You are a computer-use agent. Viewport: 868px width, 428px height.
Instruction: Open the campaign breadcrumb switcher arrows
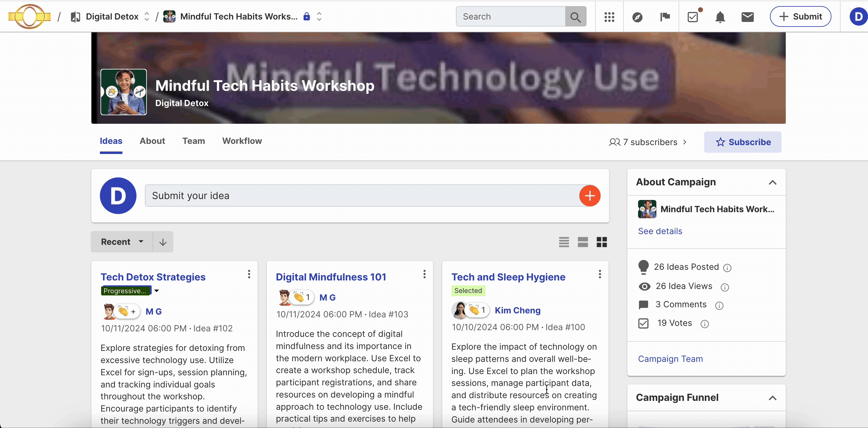click(x=319, y=16)
